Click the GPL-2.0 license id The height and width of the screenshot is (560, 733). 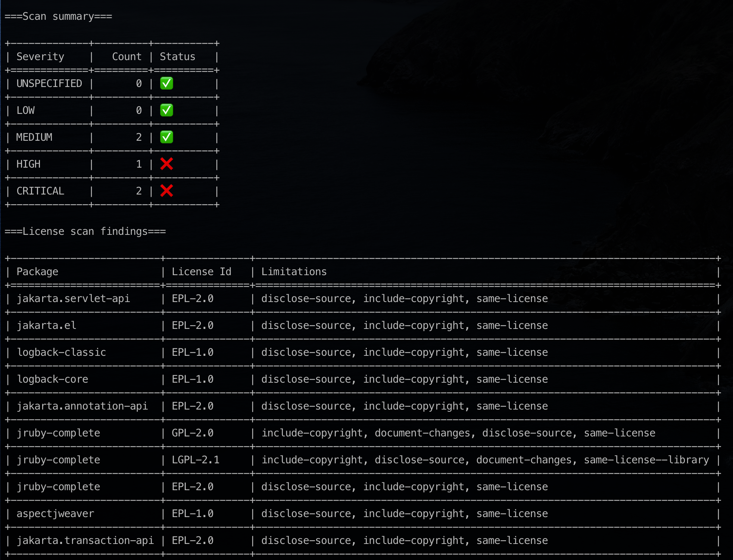193,433
